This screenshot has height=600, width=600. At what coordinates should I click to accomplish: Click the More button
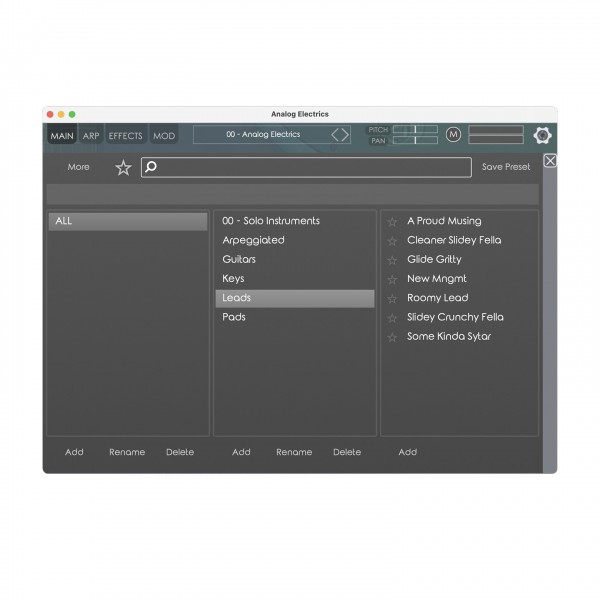(78, 167)
